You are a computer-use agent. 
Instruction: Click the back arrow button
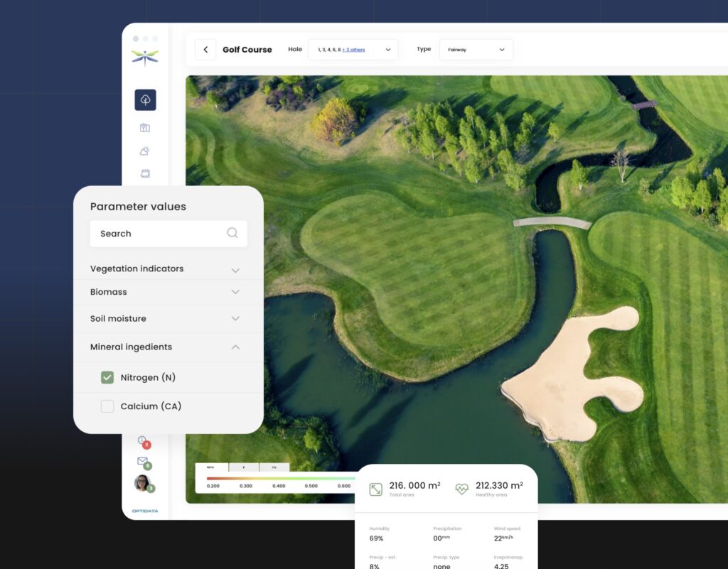pos(205,50)
